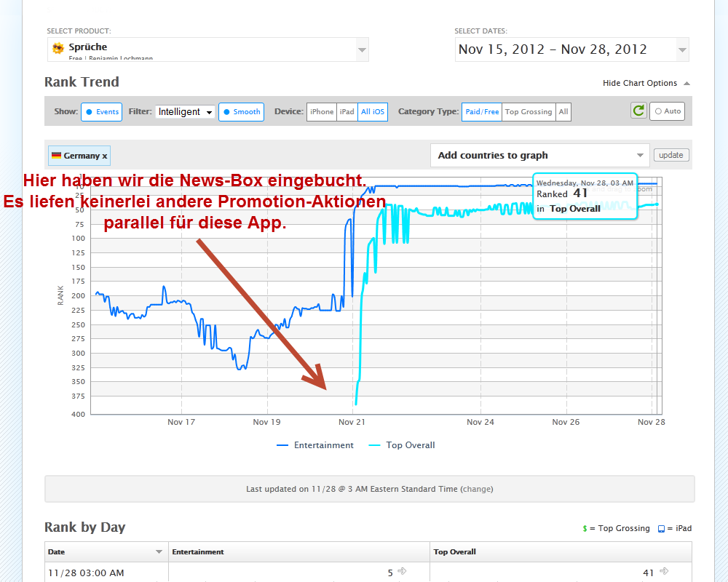Open the Select Product dropdown
728x582 pixels.
point(362,50)
